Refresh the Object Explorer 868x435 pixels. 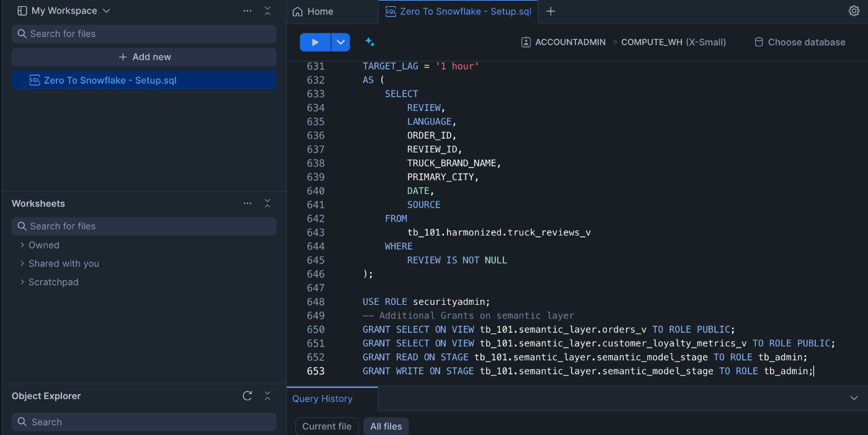click(x=247, y=396)
